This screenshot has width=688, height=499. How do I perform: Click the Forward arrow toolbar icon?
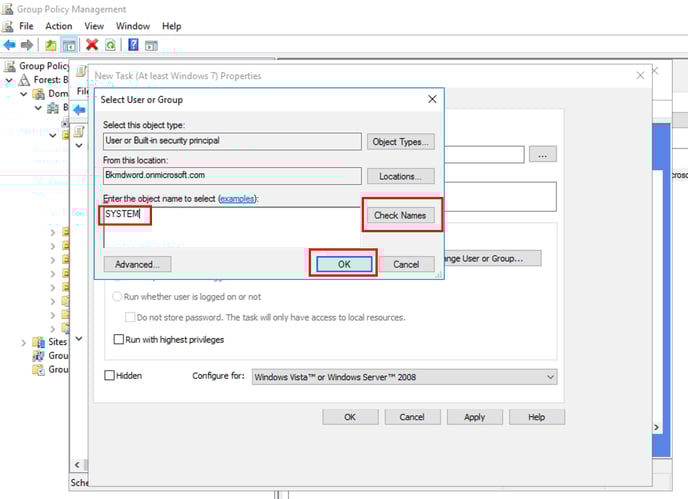(27, 45)
